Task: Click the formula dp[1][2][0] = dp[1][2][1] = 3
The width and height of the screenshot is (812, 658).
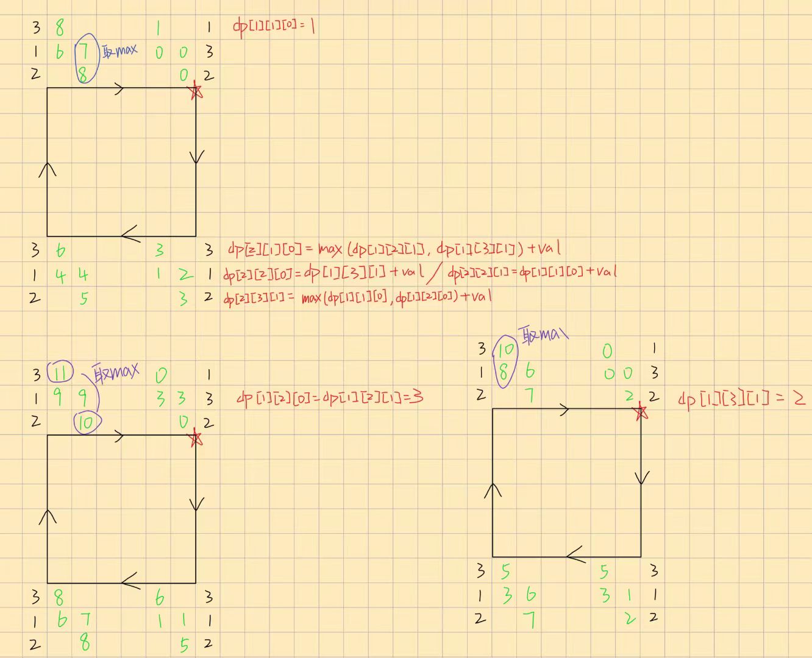Action: click(x=330, y=398)
